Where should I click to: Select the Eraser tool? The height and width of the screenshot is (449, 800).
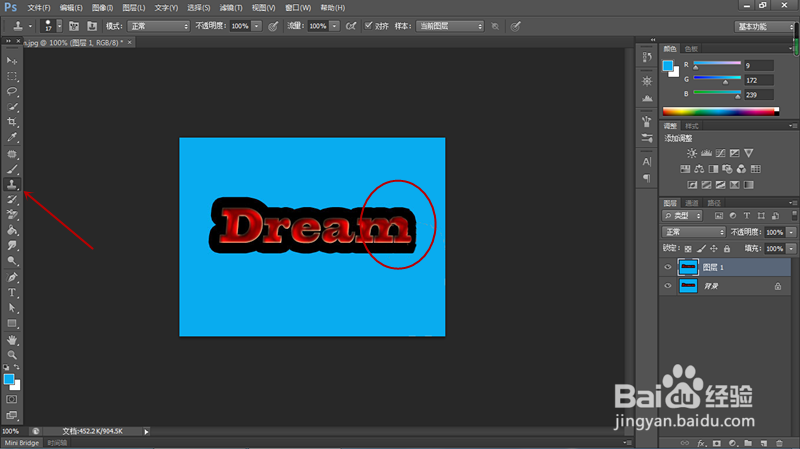pyautogui.click(x=12, y=215)
